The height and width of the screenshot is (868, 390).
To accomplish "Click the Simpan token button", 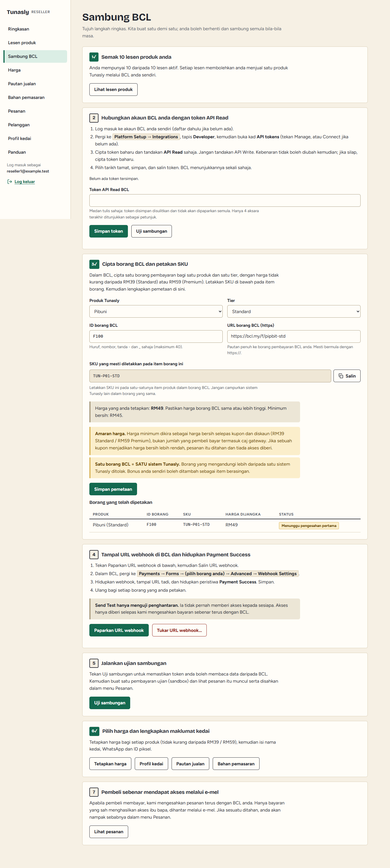I will (108, 231).
